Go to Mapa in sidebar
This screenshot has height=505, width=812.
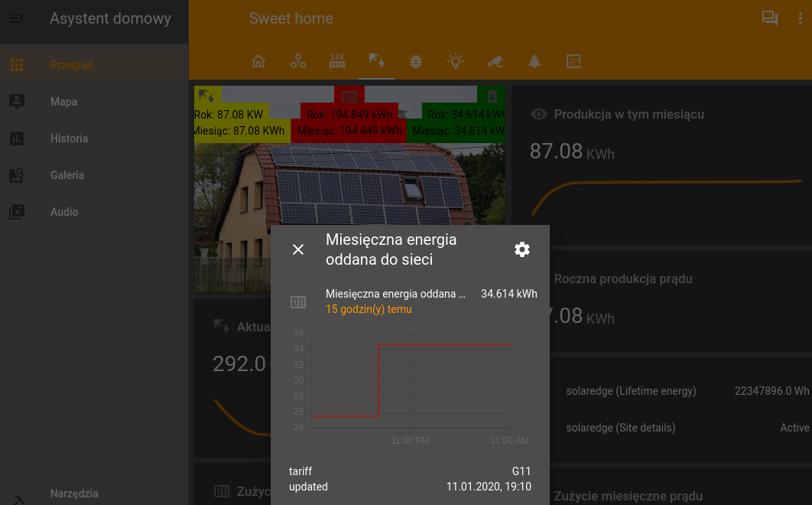coord(63,102)
